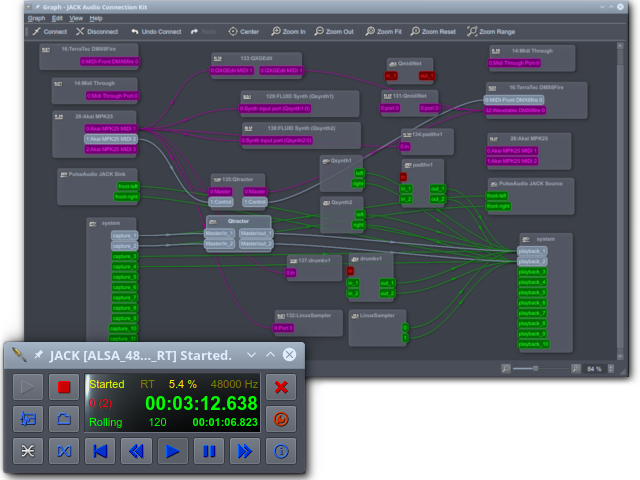Quit QjackCtl with the red X button
This screenshot has width=640, height=480.
pyautogui.click(x=282, y=386)
